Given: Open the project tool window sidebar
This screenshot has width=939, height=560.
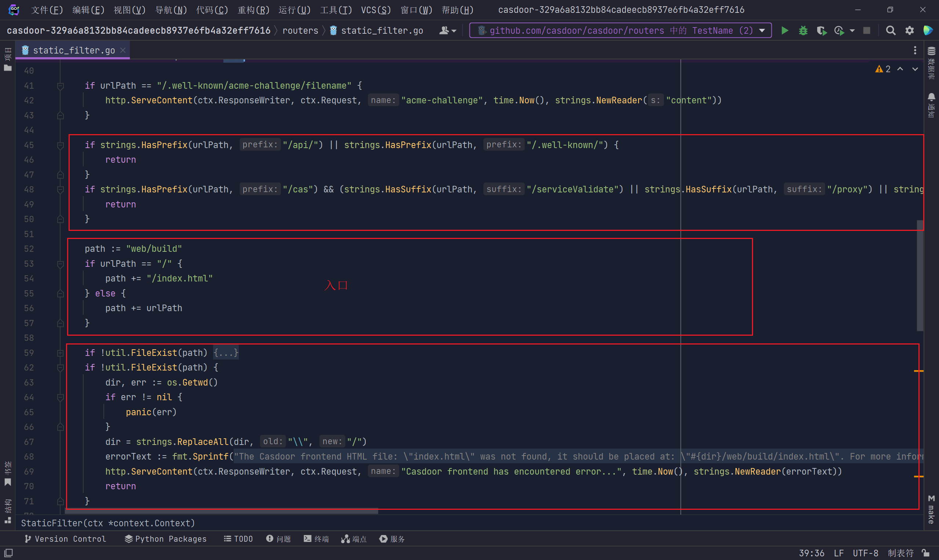Looking at the screenshot, I should click(x=8, y=59).
